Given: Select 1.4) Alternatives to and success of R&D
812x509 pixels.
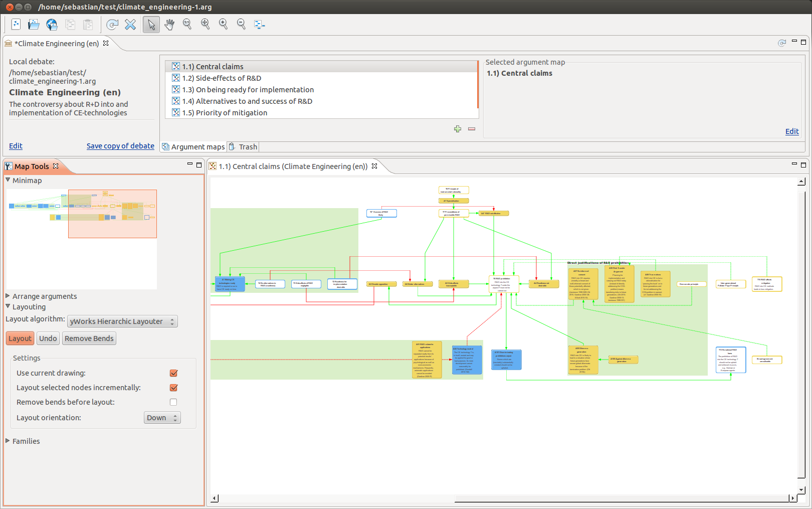Looking at the screenshot, I should click(321, 101).
